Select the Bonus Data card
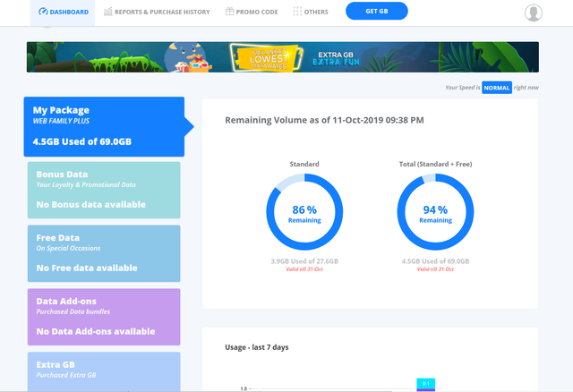This screenshot has width=573, height=392. click(x=104, y=190)
